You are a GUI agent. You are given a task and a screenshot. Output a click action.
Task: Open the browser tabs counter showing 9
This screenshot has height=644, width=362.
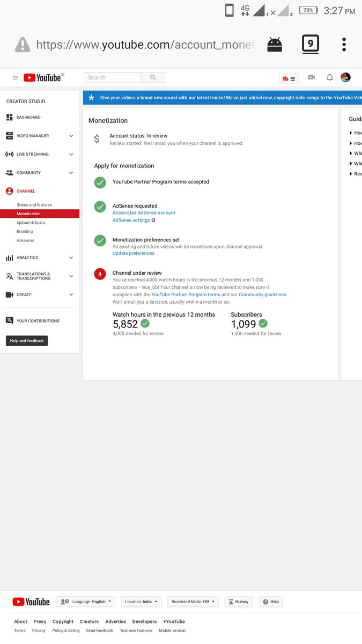pos(310,43)
